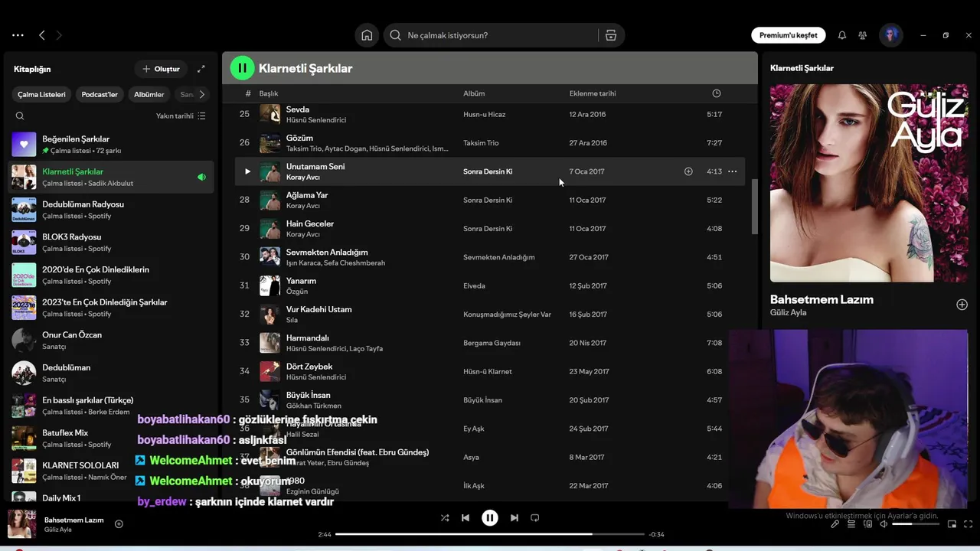
Task: Navigate back with the left arrow
Action: click(42, 35)
